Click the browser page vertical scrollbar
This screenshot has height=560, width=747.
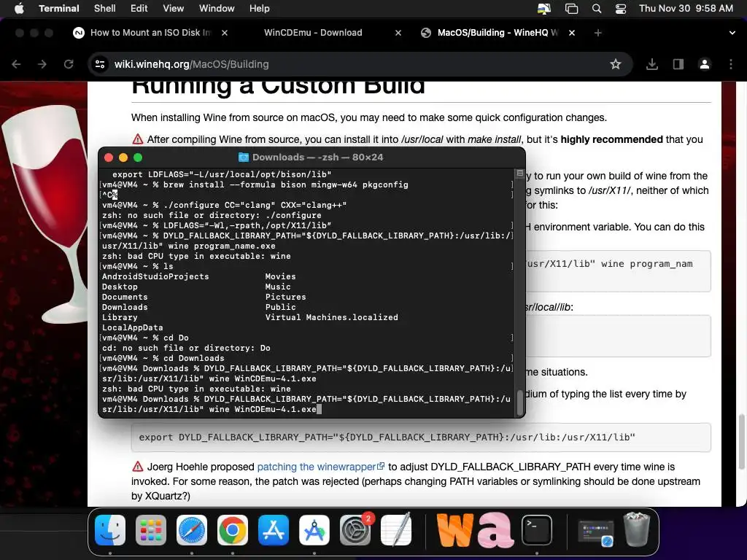pyautogui.click(x=741, y=442)
